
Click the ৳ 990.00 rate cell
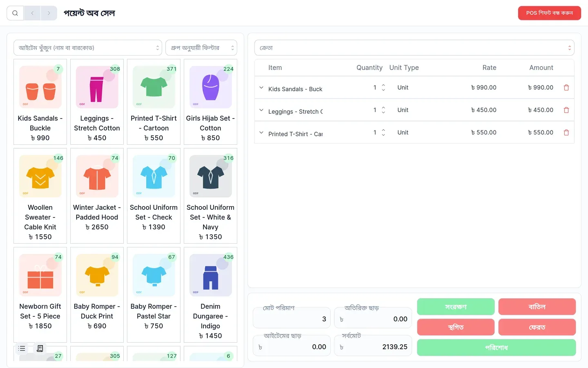(x=484, y=88)
